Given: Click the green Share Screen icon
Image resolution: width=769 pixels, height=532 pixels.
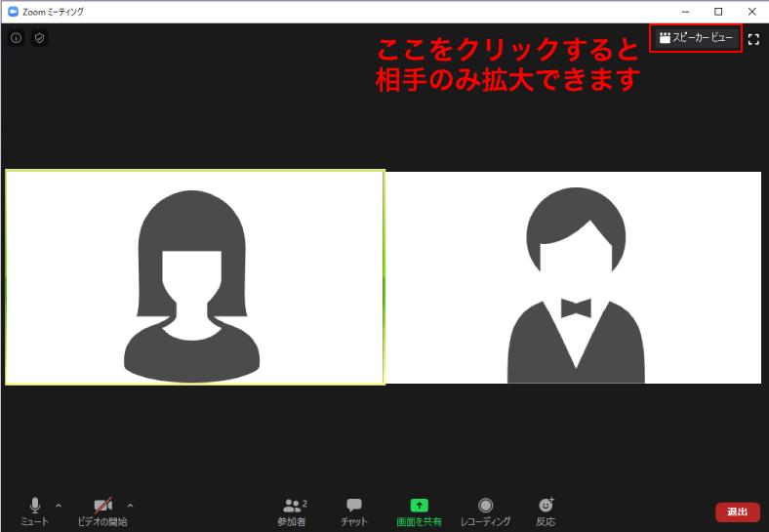Looking at the screenshot, I should [x=419, y=506].
